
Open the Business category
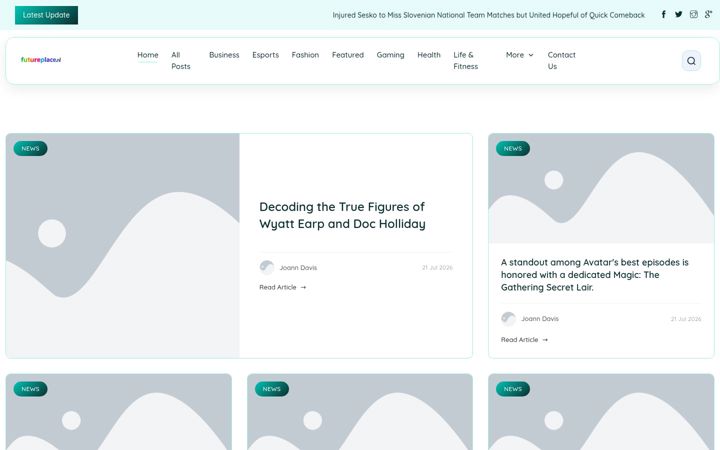(x=224, y=55)
